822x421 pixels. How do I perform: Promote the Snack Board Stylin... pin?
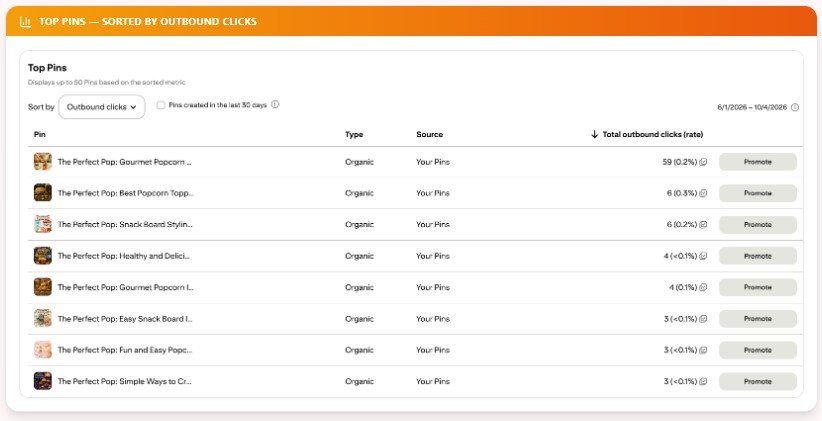(x=758, y=224)
